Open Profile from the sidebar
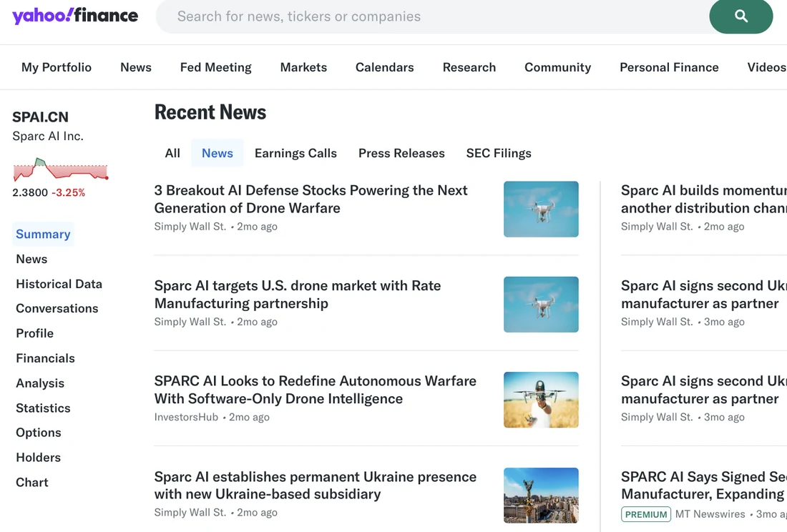 click(x=34, y=333)
